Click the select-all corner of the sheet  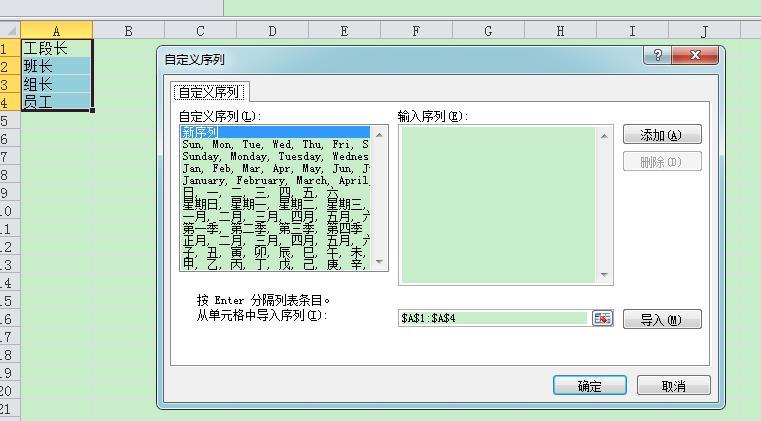[x=10, y=31]
